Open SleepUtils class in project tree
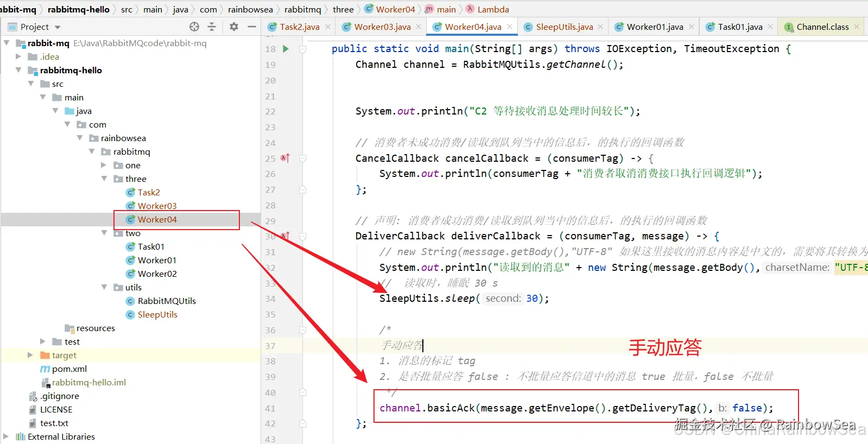The height and width of the screenshot is (444, 868). [x=157, y=314]
